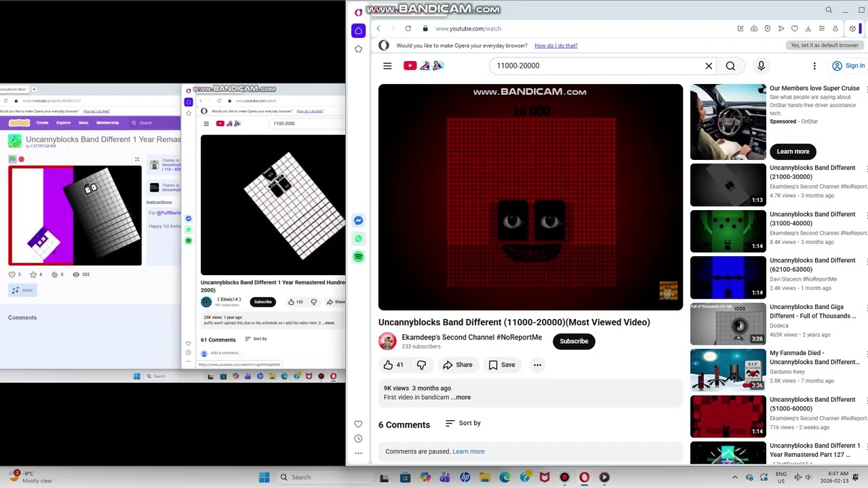Expand the video description with ...more

click(x=461, y=397)
